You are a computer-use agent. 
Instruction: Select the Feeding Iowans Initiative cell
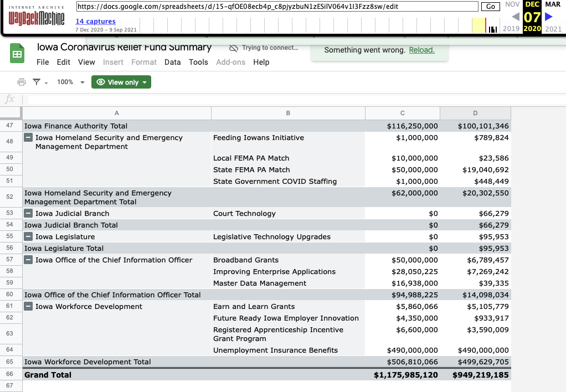[288, 142]
